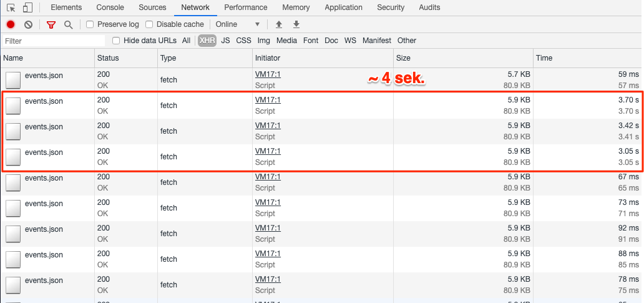Filter requests by WS
This screenshot has height=303, width=644.
point(350,41)
